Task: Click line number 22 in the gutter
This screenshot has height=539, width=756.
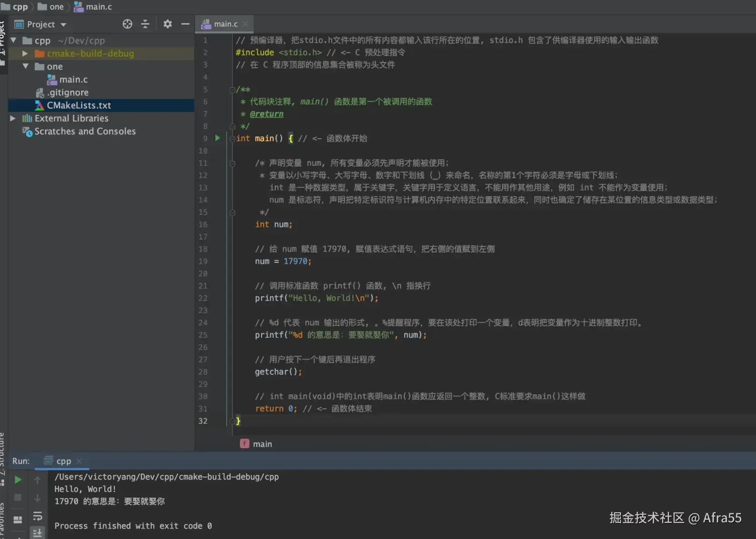Action: [x=203, y=298]
